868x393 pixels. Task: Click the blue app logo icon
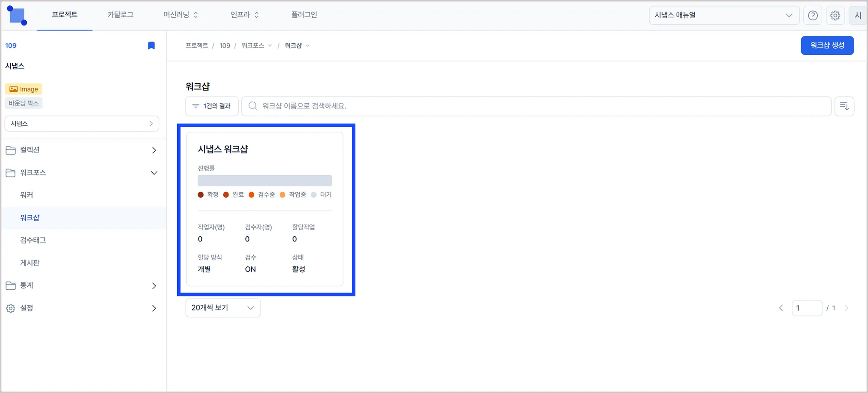[17, 16]
